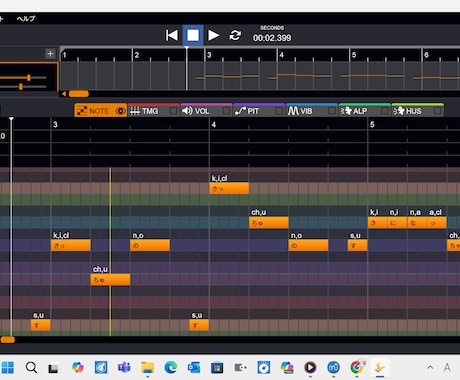
Task: Enable the TMG tab checkbox
Action: pos(173,111)
